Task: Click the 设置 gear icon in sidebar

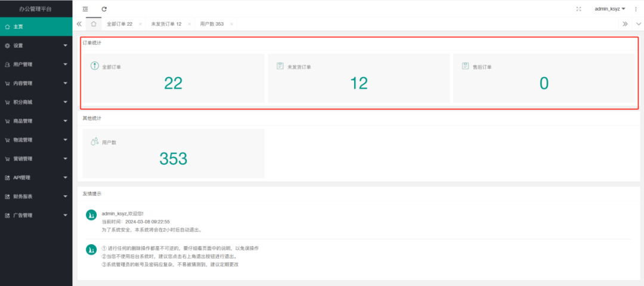Action: pyautogui.click(x=7, y=46)
